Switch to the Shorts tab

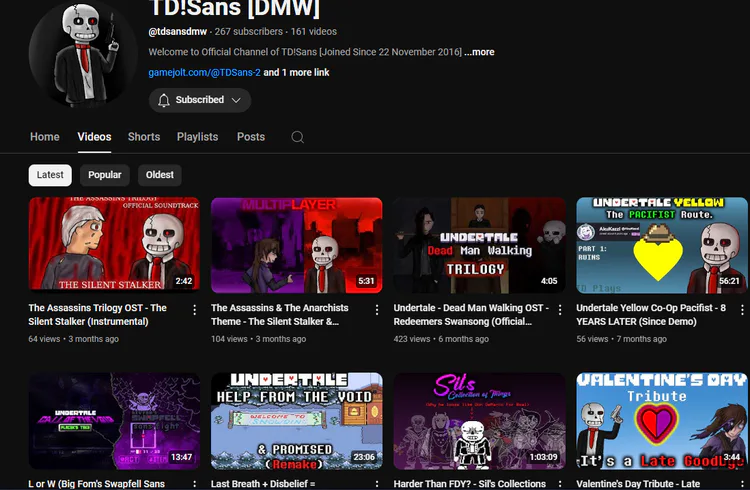click(144, 137)
